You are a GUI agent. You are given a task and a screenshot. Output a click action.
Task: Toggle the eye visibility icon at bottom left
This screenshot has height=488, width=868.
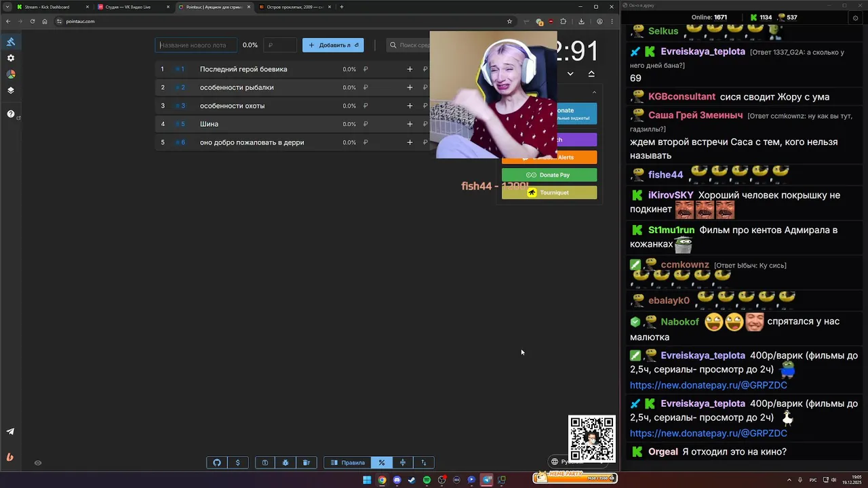[38, 463]
